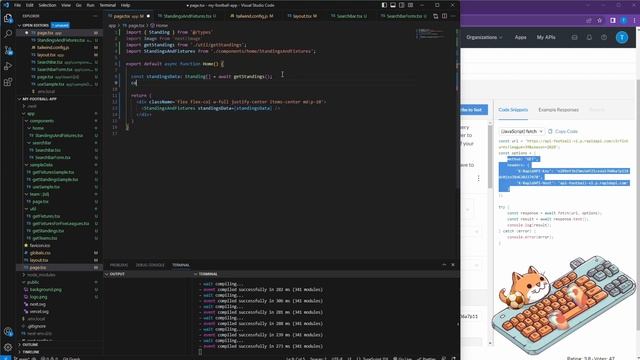Open the notifications bell in browser page
Image resolution: width=640 pixels, height=360 pixels.
tap(589, 38)
